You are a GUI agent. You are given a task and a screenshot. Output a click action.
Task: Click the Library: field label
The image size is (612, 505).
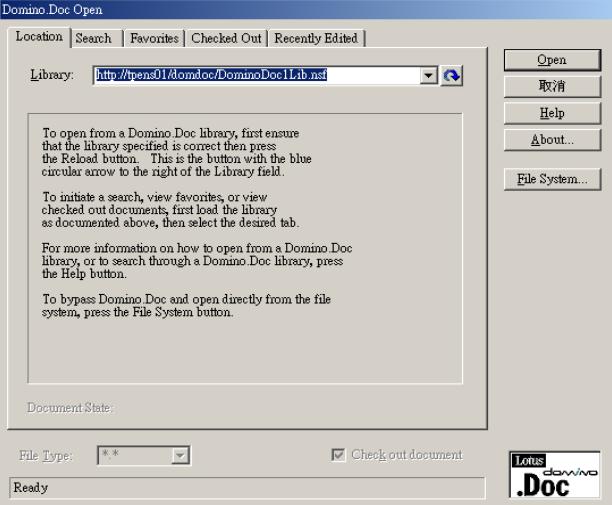point(52,75)
